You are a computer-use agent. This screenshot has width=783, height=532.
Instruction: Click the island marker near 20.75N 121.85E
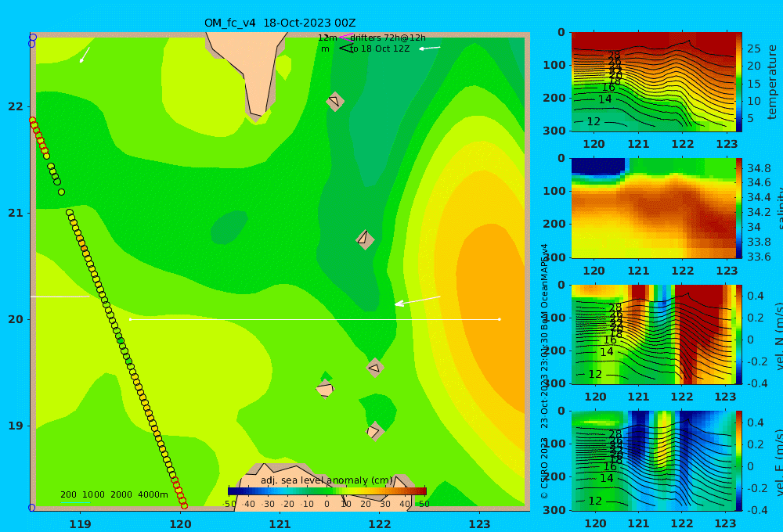tap(365, 239)
